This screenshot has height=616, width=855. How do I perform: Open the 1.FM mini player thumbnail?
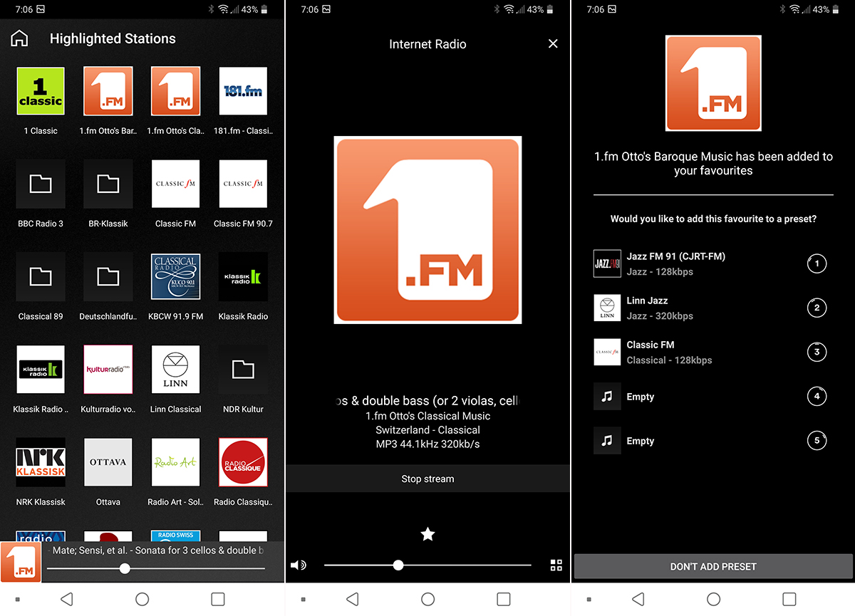(x=21, y=563)
